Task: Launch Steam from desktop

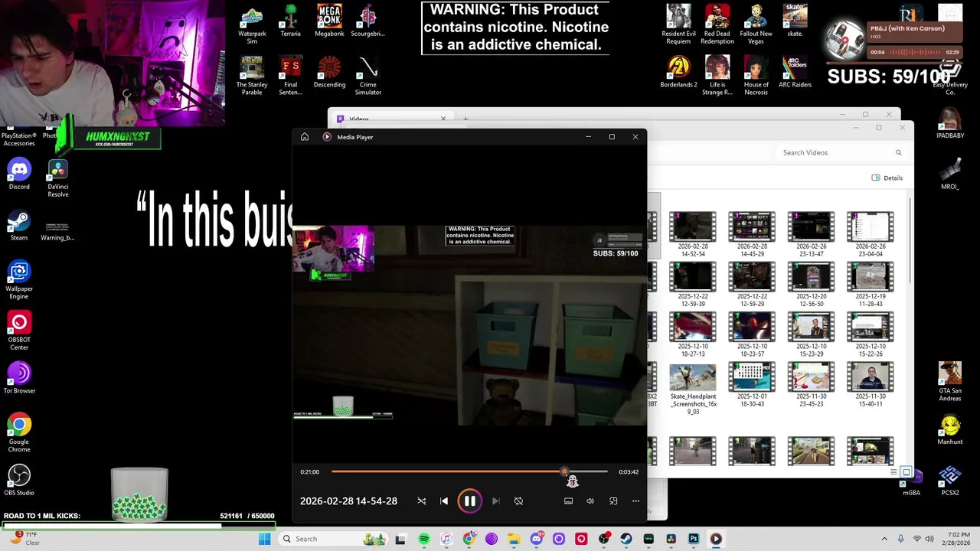Action: [x=19, y=226]
